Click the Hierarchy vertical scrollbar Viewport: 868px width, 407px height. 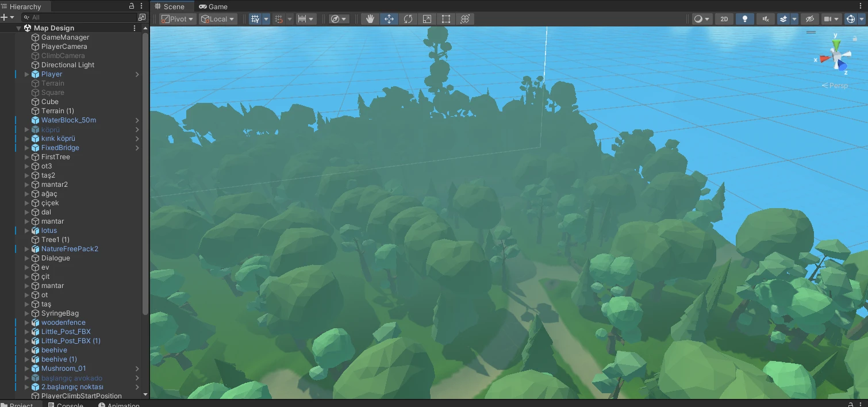145,172
